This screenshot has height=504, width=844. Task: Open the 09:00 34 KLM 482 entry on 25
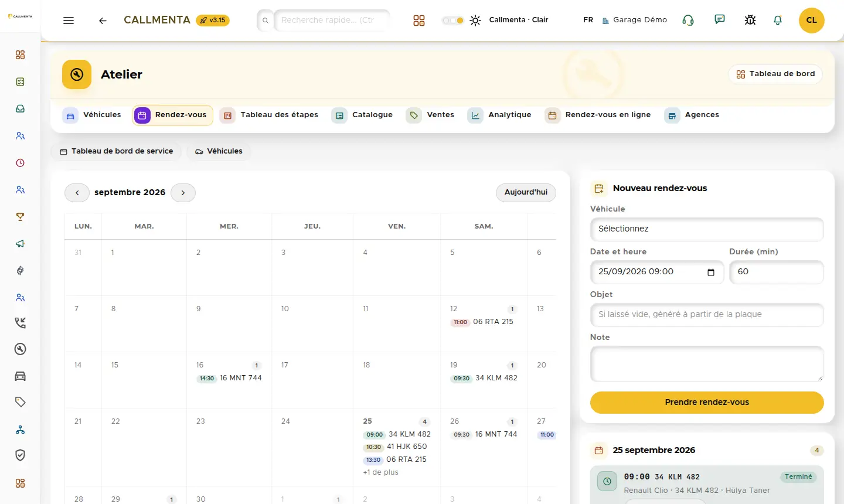(397, 434)
